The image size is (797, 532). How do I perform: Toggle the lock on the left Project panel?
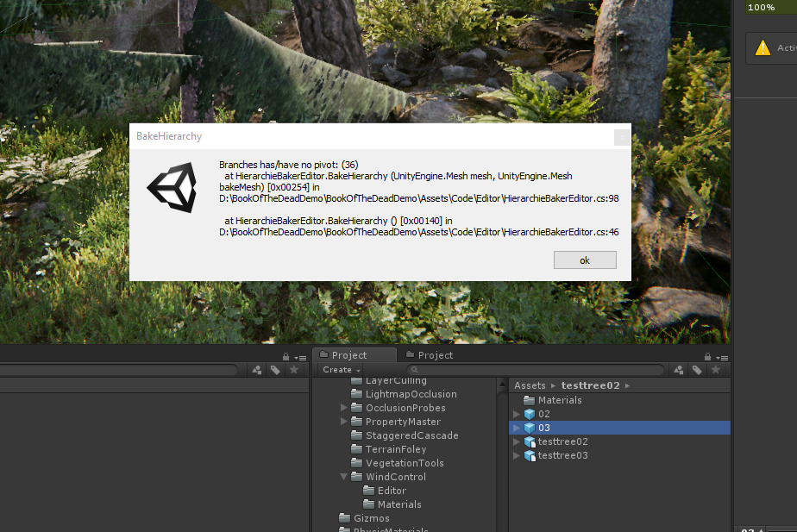(286, 356)
